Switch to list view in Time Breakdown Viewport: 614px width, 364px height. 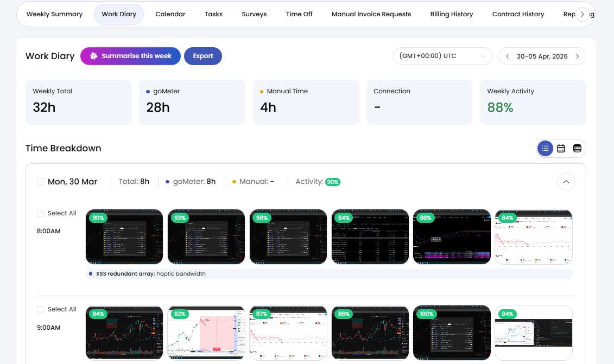(545, 148)
